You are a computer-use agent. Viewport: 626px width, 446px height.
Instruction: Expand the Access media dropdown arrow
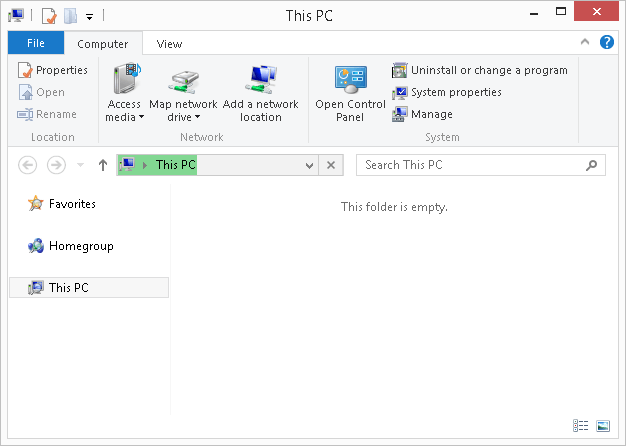[141, 117]
